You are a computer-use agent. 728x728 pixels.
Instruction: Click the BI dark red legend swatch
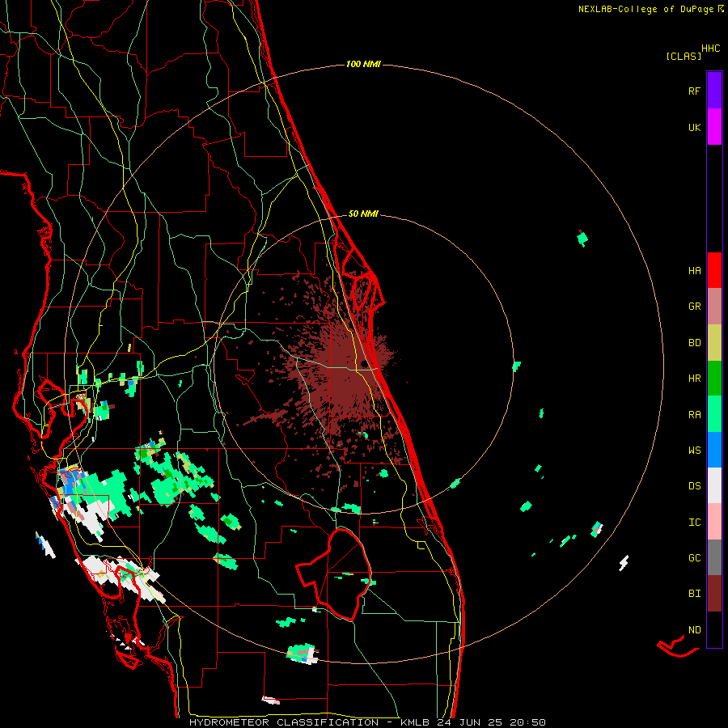pos(714,594)
